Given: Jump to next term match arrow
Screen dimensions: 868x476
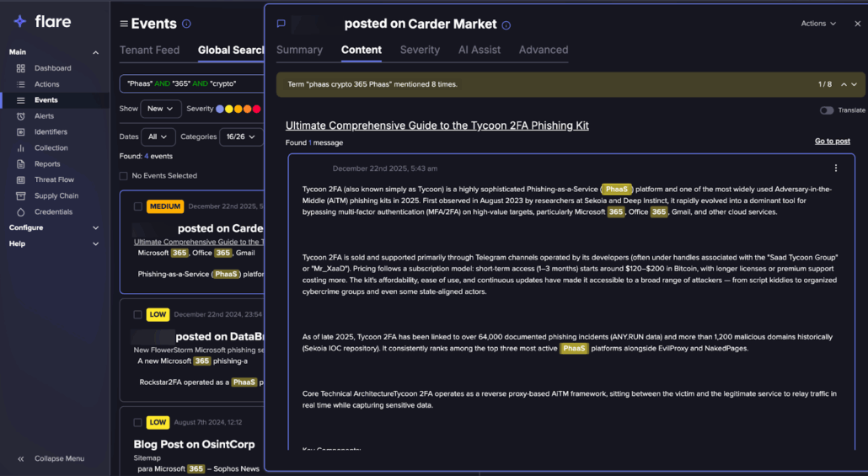Looking at the screenshot, I should coord(854,85).
